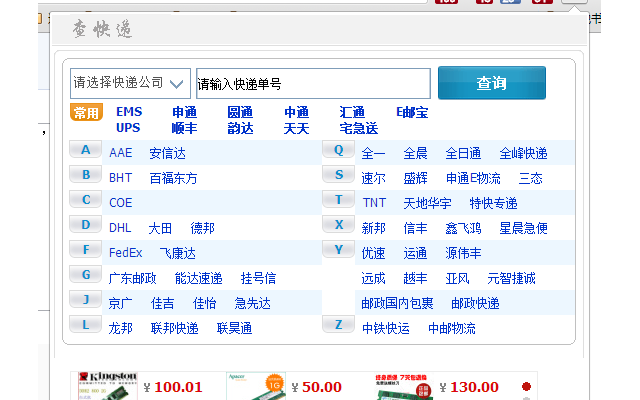The width and height of the screenshot is (640, 400).
Task: Select 联昊通 courier
Action: coord(234,328)
